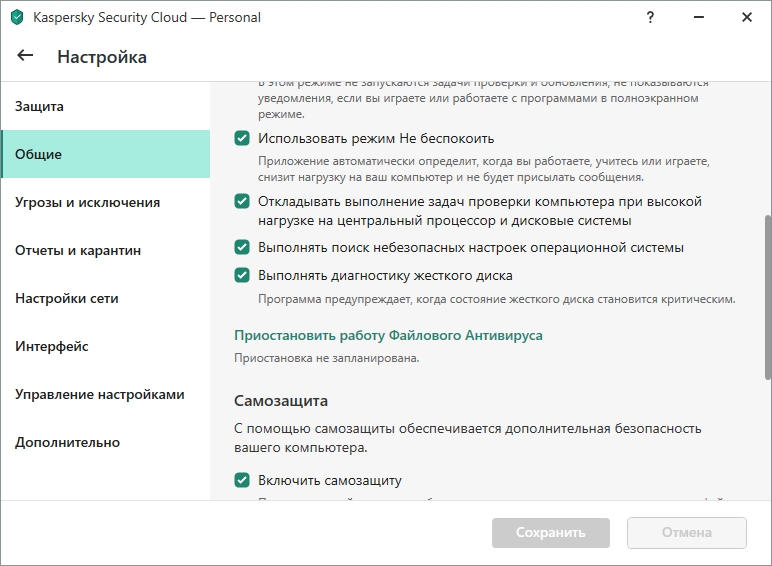Toggle 'Использовать режим Не беспокоить' checkbox
772x566 pixels.
point(242,138)
